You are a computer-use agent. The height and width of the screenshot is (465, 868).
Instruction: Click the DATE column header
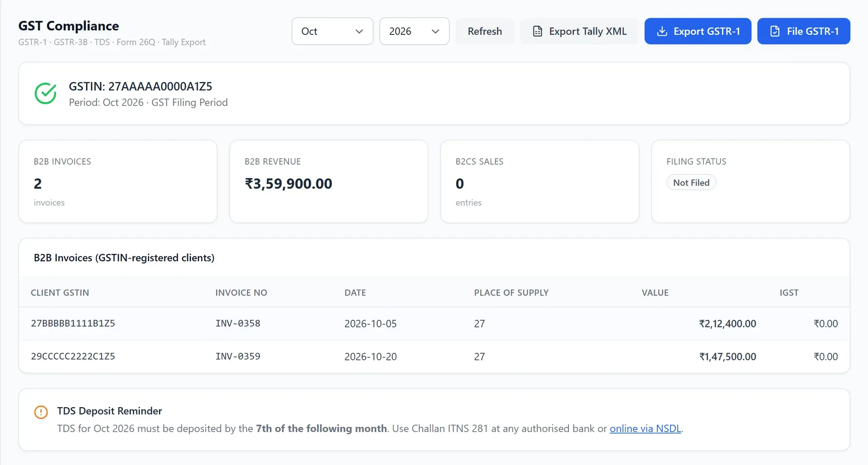[x=355, y=293]
